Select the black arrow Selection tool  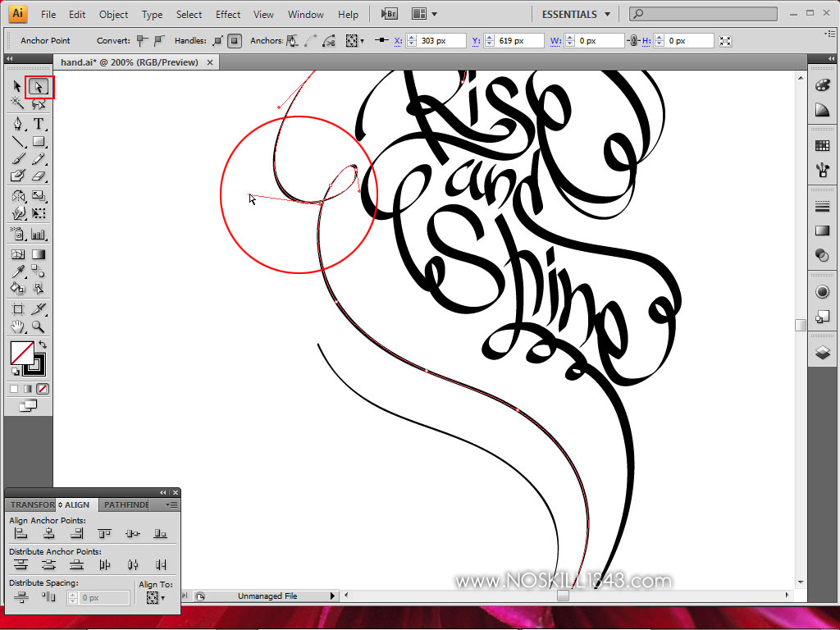(17, 86)
